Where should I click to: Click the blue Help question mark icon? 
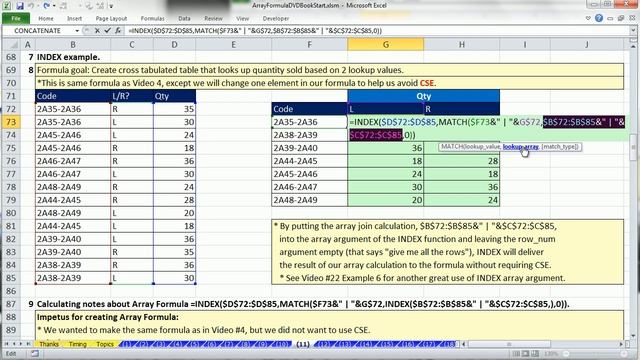point(599,18)
